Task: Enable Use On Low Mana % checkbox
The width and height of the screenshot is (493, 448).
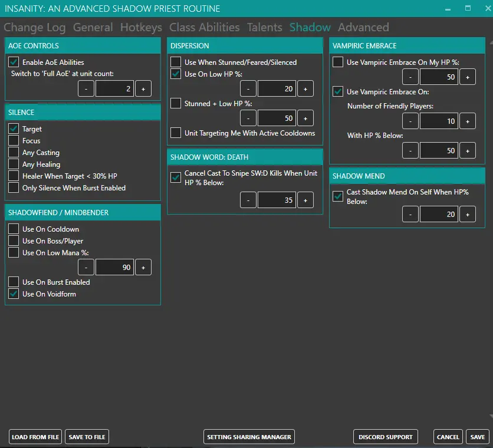Action: point(14,252)
